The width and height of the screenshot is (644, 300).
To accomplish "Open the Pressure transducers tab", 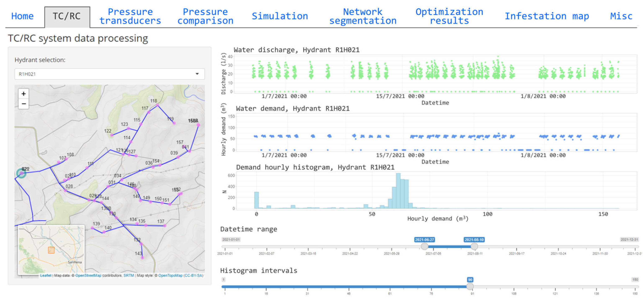I will tap(130, 16).
